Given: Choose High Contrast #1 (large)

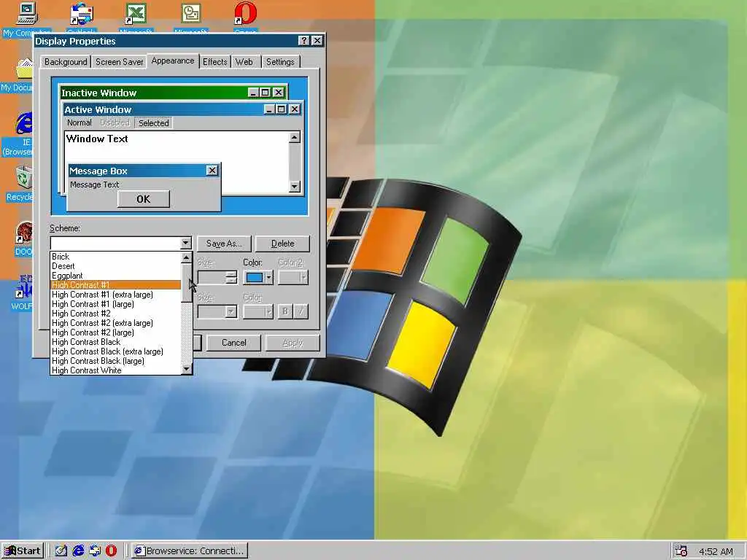Looking at the screenshot, I should [116, 304].
